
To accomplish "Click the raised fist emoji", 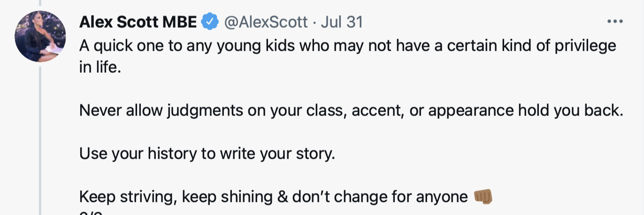I will click(x=482, y=197).
